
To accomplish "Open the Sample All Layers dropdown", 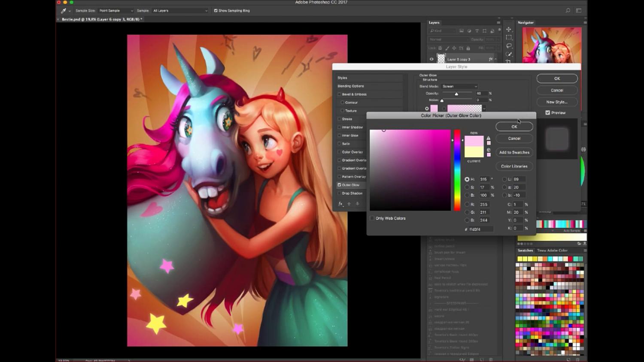I will pos(180,11).
